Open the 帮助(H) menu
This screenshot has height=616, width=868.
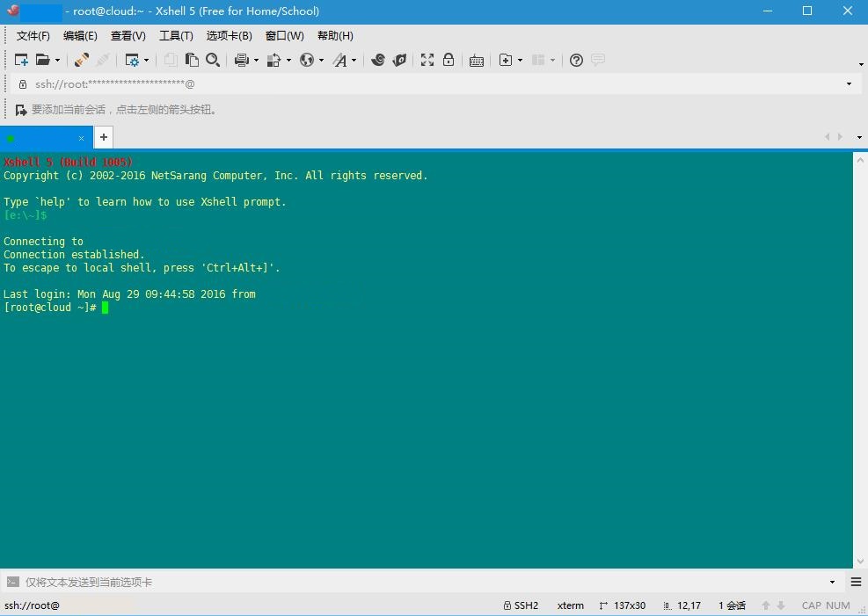[x=335, y=36]
